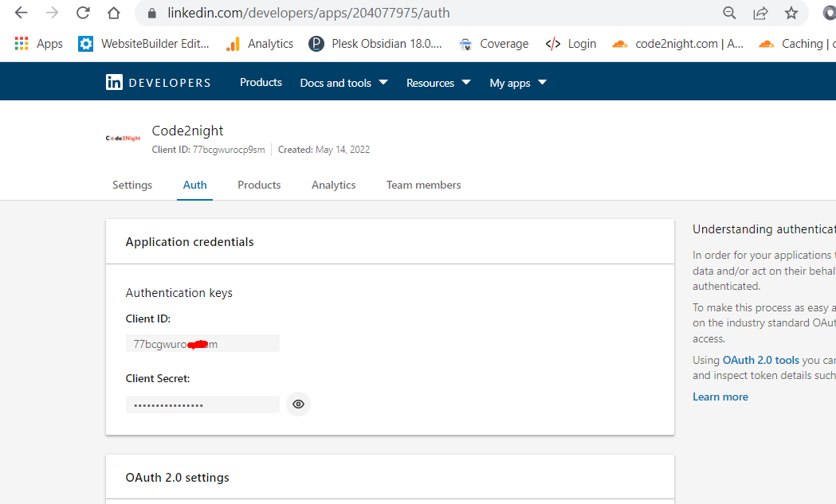Switch to the app's Products tab
836x504 pixels.
click(259, 185)
